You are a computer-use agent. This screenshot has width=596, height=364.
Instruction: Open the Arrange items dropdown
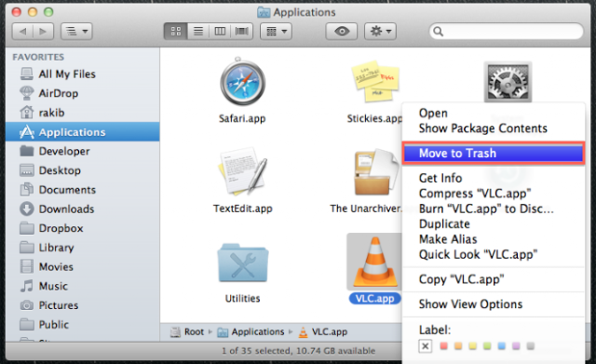pyautogui.click(x=276, y=31)
